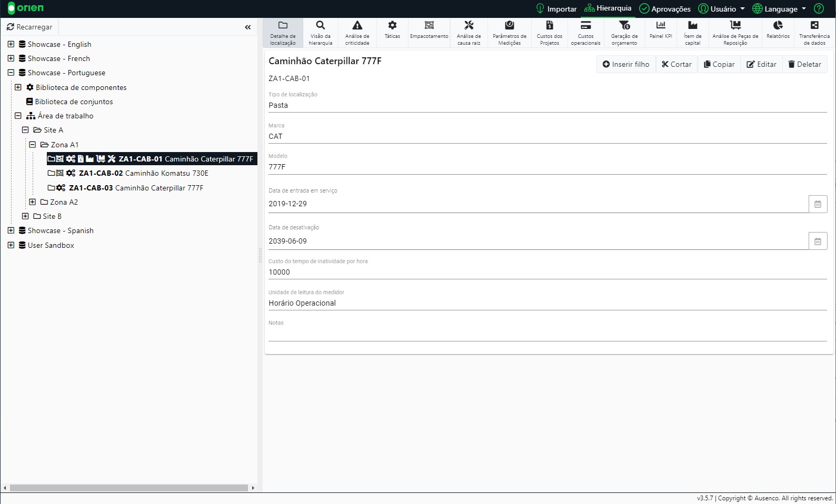Open the Language dropdown
The width and height of the screenshot is (836, 504).
[779, 9]
